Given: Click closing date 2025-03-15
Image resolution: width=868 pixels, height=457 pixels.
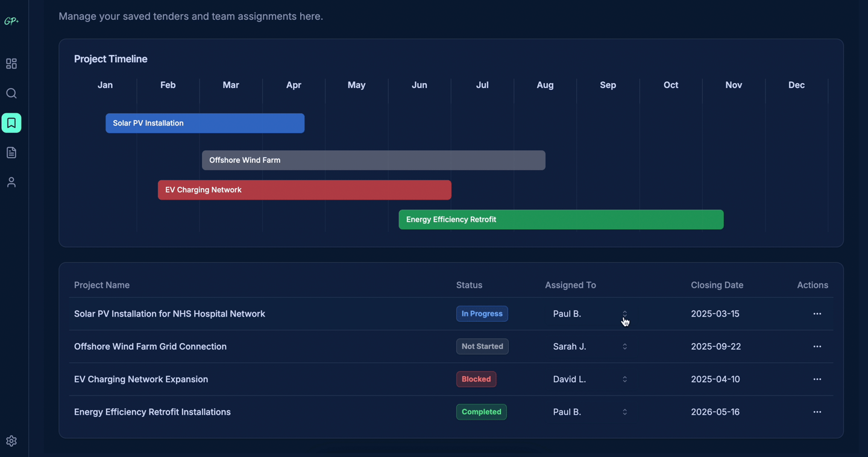Looking at the screenshot, I should point(715,314).
